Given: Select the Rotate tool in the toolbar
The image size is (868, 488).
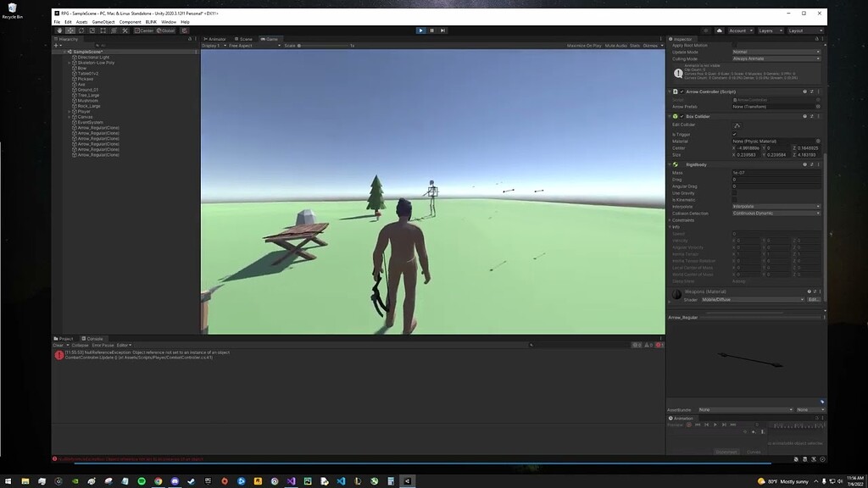Looking at the screenshot, I should (x=81, y=30).
